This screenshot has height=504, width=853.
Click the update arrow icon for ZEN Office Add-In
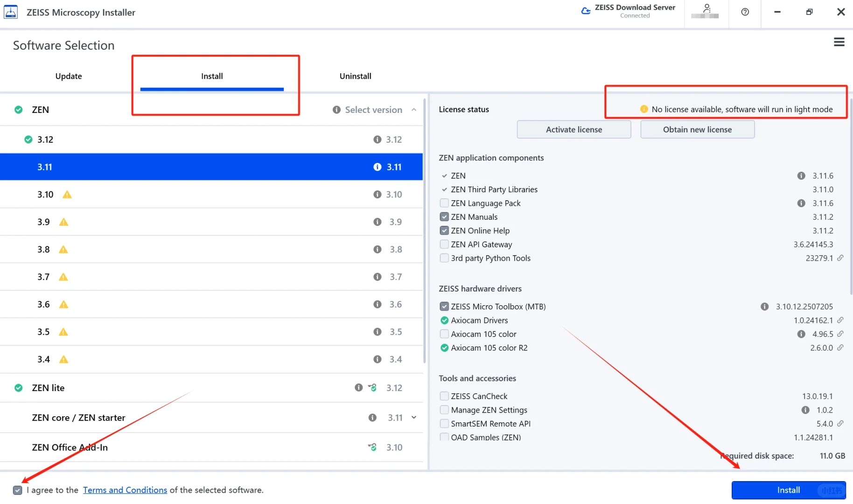click(372, 447)
